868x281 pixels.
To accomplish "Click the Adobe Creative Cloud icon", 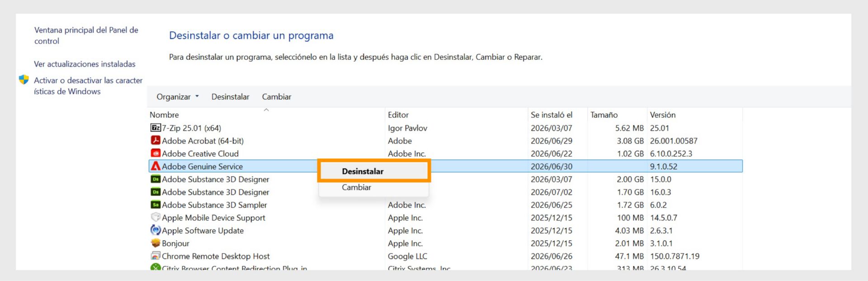I will [156, 153].
